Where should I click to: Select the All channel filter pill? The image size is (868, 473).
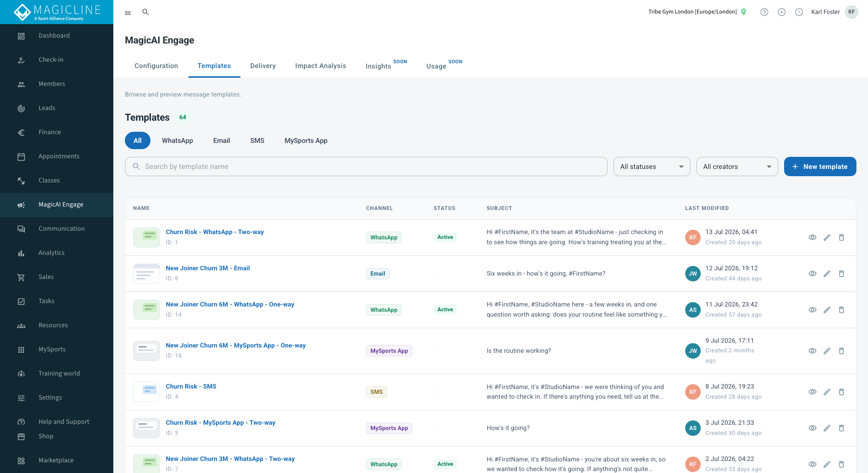pyautogui.click(x=137, y=140)
